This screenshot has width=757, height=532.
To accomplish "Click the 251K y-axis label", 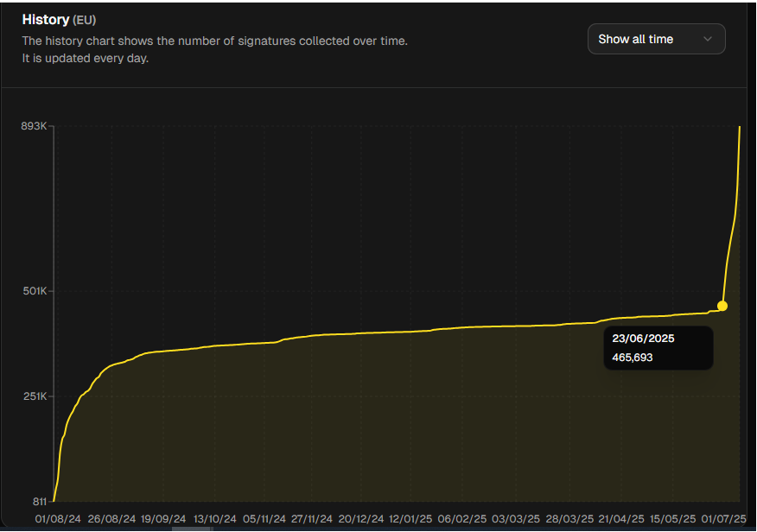I will [x=35, y=396].
